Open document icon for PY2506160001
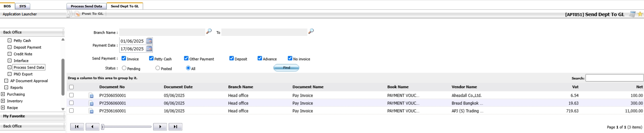 click(x=91, y=111)
